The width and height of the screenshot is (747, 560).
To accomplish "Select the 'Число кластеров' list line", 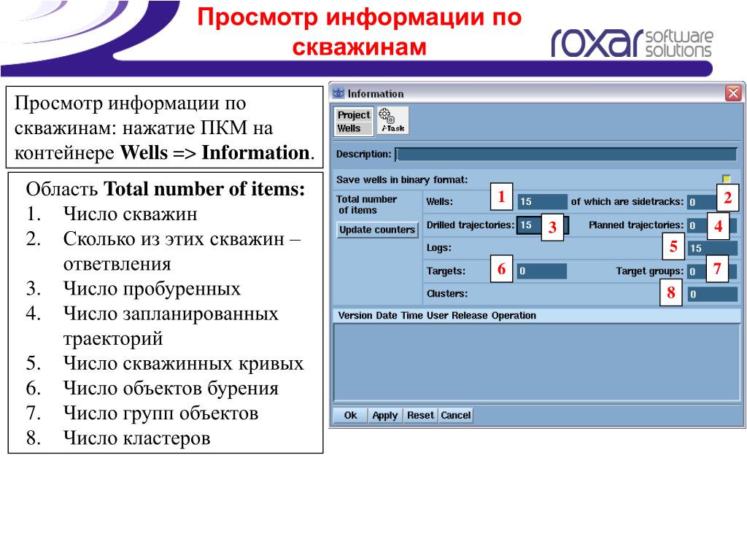I will tap(136, 438).
